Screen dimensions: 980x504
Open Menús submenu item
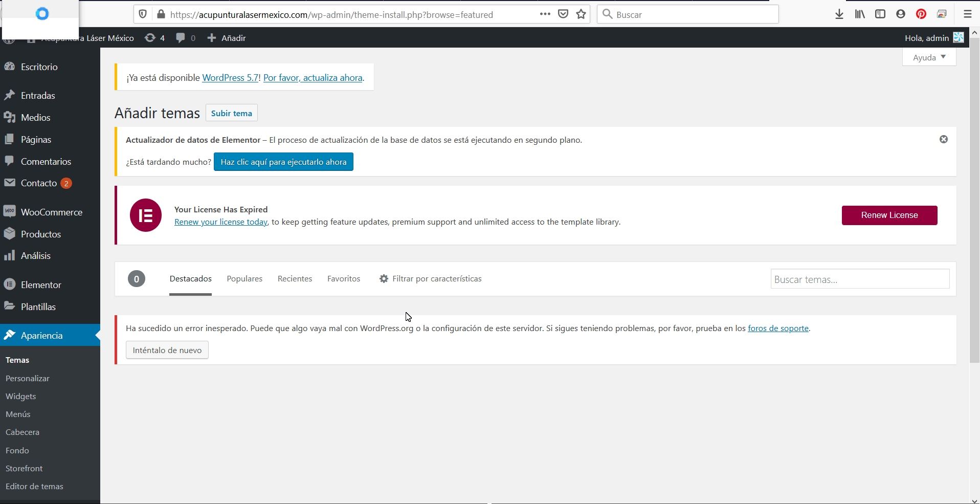click(18, 414)
